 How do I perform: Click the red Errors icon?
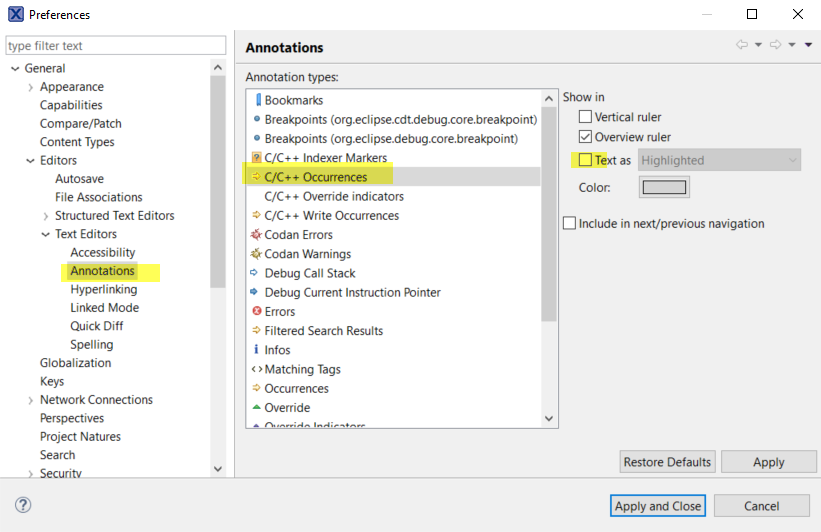click(x=256, y=312)
